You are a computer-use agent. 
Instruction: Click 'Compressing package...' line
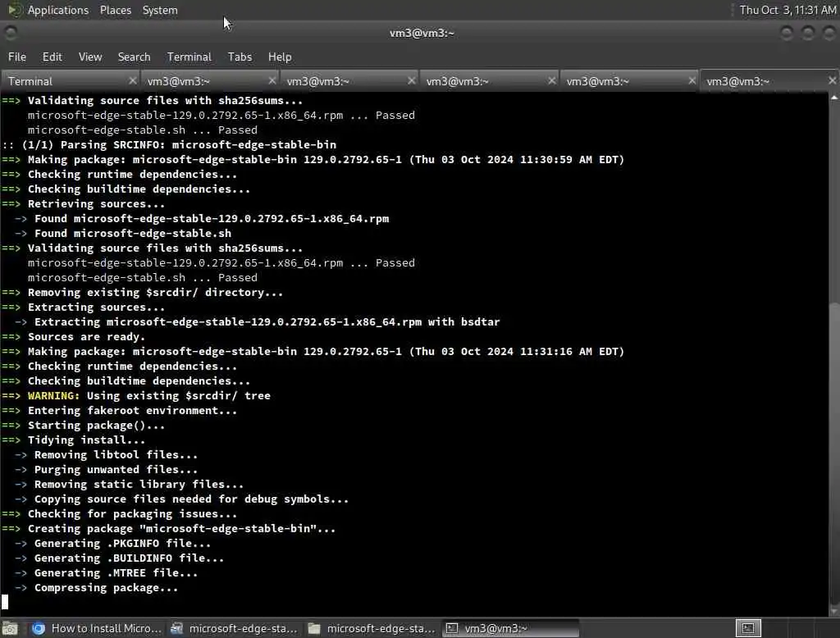click(106, 588)
